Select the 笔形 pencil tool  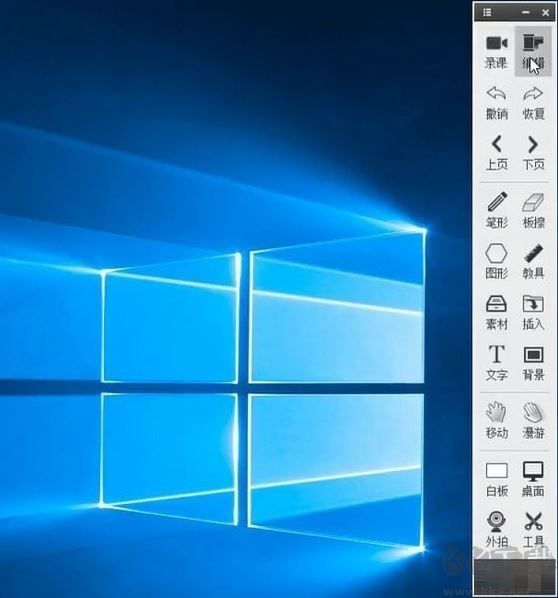point(496,211)
